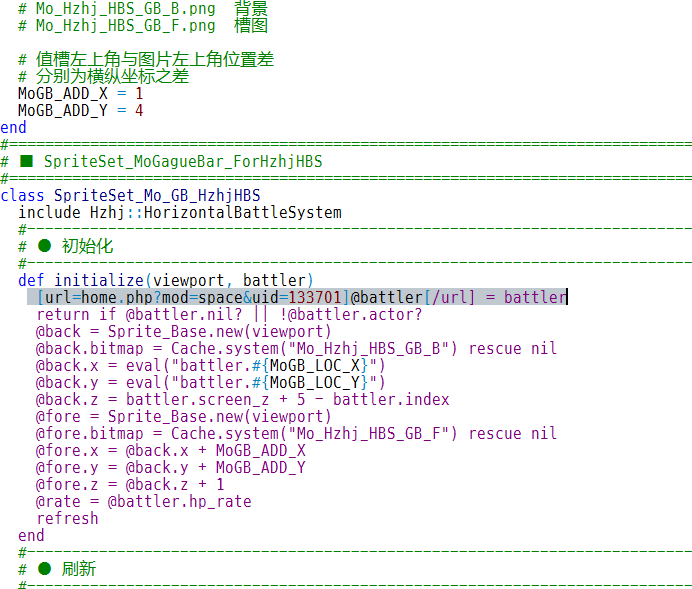The height and width of the screenshot is (589, 692).
Task: Click the refresh call line
Action: click(68, 518)
